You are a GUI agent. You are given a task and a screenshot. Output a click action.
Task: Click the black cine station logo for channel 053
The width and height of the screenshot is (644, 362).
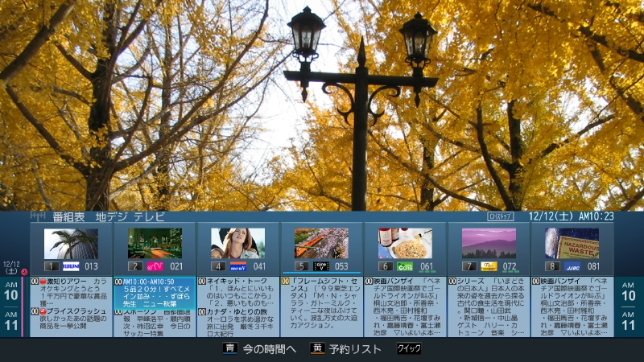(x=321, y=266)
